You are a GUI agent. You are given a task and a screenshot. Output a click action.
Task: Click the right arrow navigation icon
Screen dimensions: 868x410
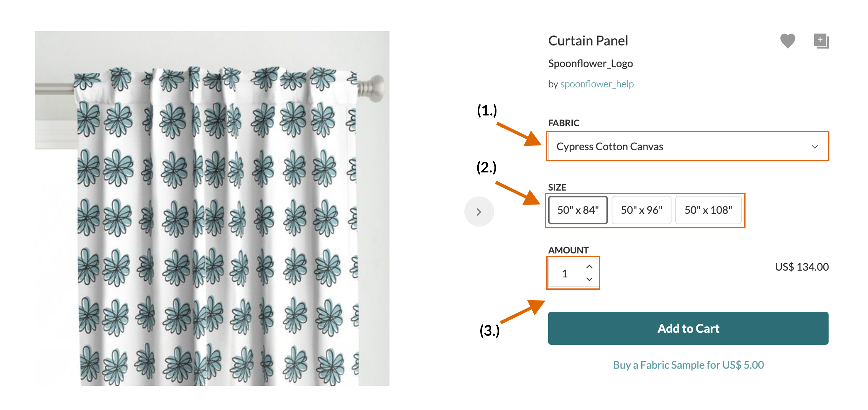point(476,212)
